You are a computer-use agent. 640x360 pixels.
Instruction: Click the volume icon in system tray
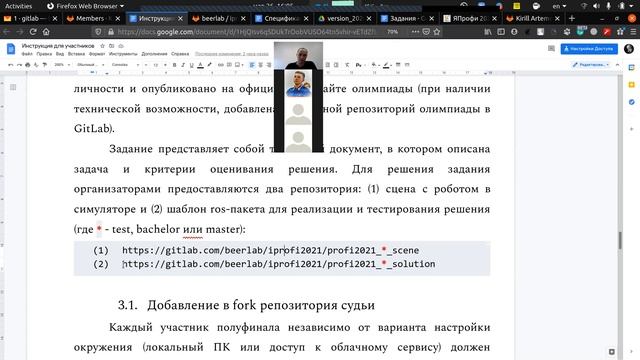click(x=596, y=6)
